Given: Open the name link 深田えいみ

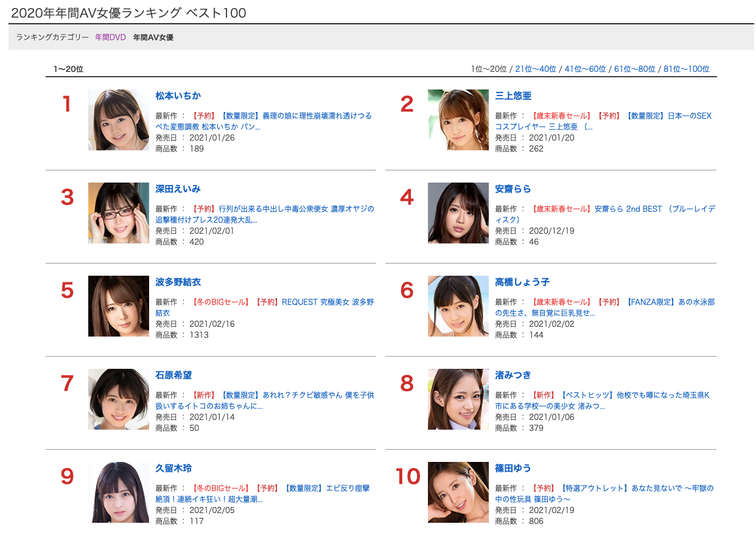Looking at the screenshot, I should point(178,189).
